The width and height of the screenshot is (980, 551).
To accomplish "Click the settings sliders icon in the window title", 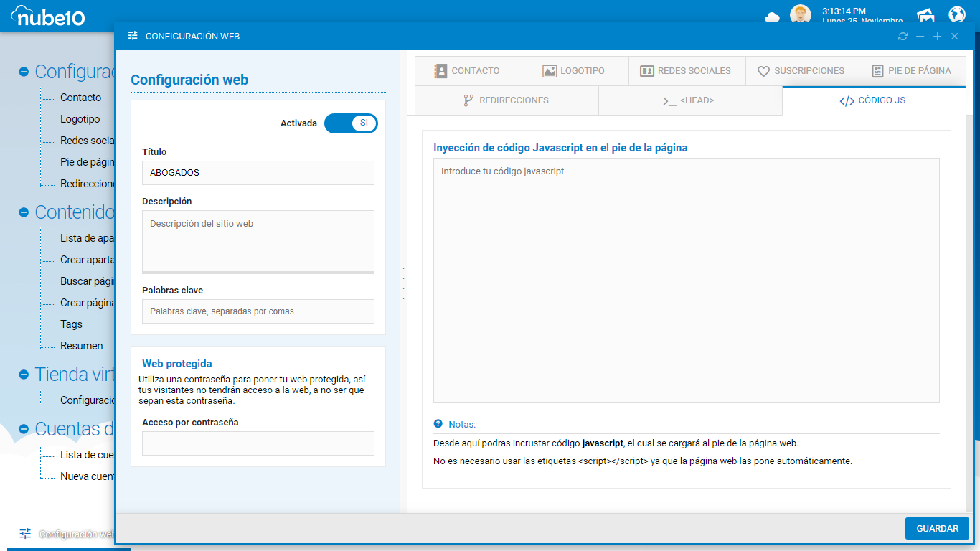I will (133, 36).
